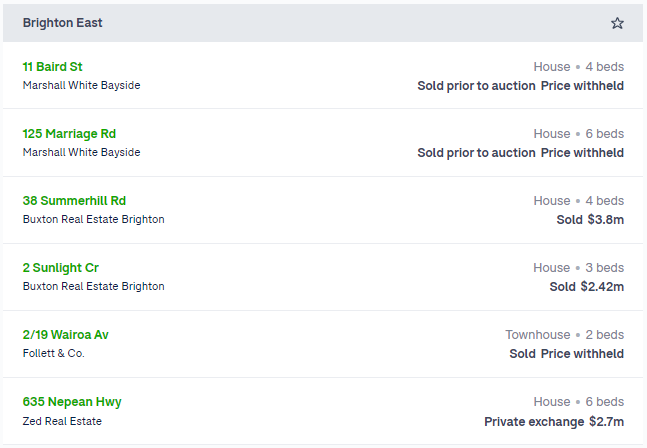Click Marshall White Bayside under 125 Marriage Rd
This screenshot has height=448, width=647.
click(81, 152)
